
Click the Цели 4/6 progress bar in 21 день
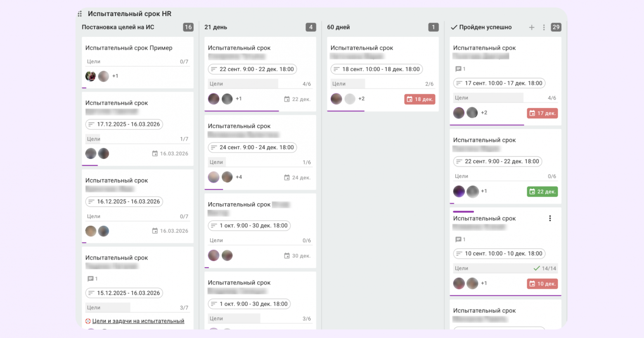click(x=260, y=84)
